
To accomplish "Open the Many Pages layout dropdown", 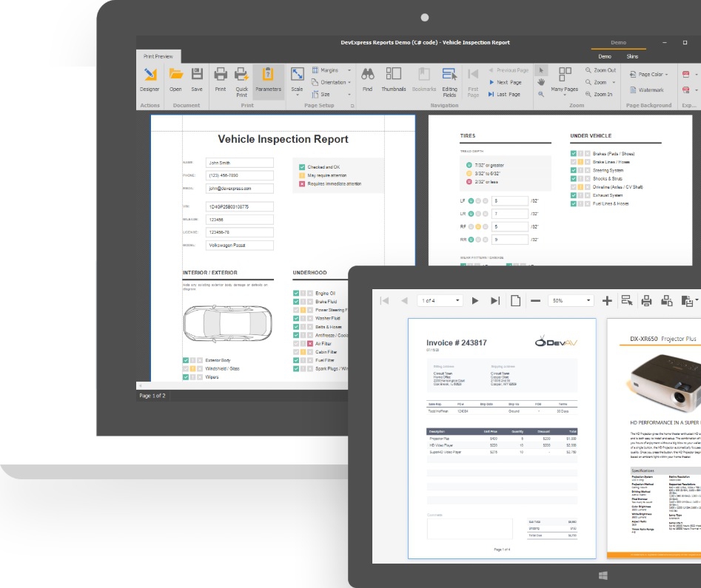I will 565,81.
